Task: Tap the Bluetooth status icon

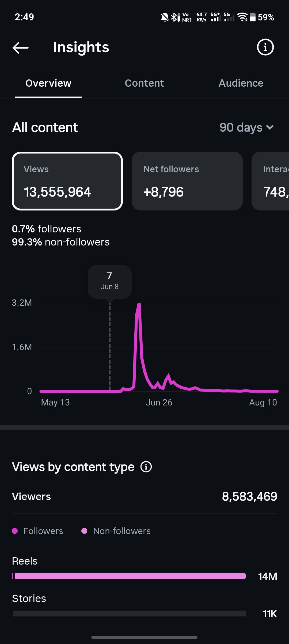Action: 175,17
